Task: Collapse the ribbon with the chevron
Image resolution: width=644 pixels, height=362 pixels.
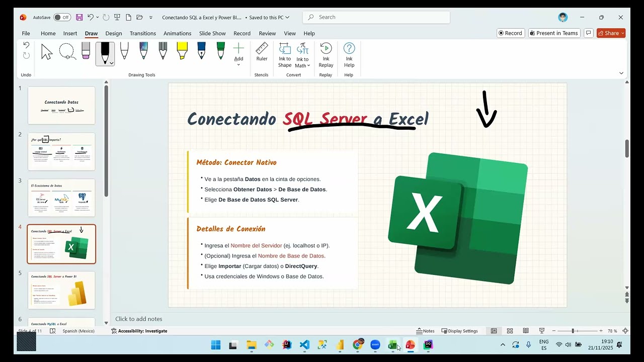Action: (621, 73)
